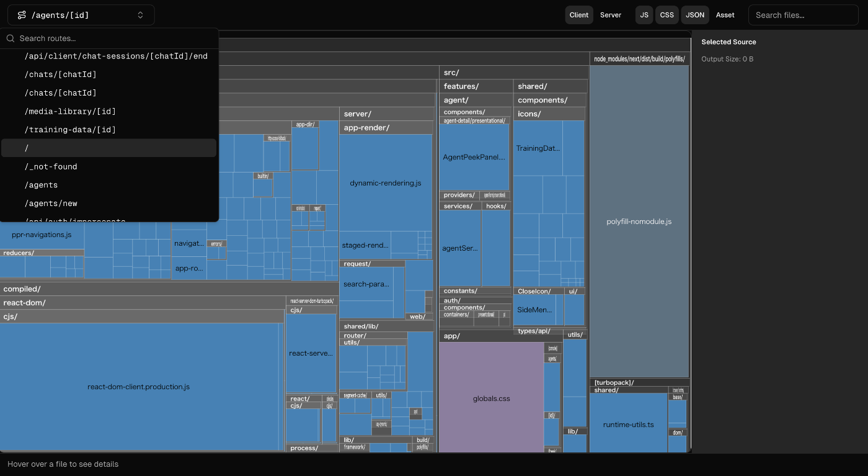Toggle the Server environment filter
Screen dimensions: 868x476
click(x=611, y=15)
